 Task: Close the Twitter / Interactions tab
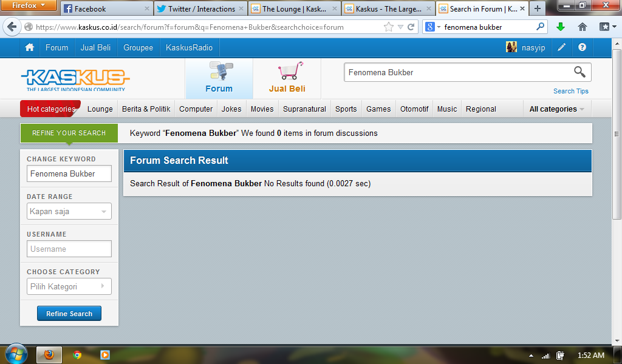pos(241,8)
